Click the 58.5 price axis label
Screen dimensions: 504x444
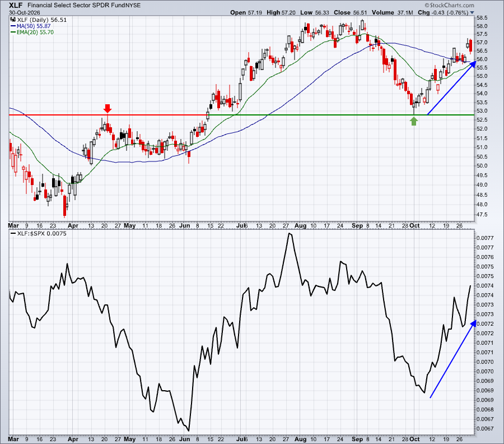482,18
